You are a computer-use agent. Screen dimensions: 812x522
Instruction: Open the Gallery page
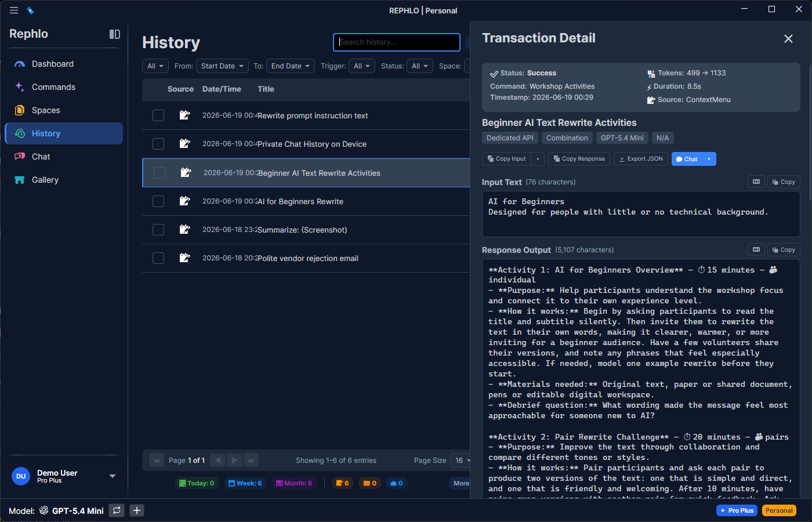coord(64,180)
